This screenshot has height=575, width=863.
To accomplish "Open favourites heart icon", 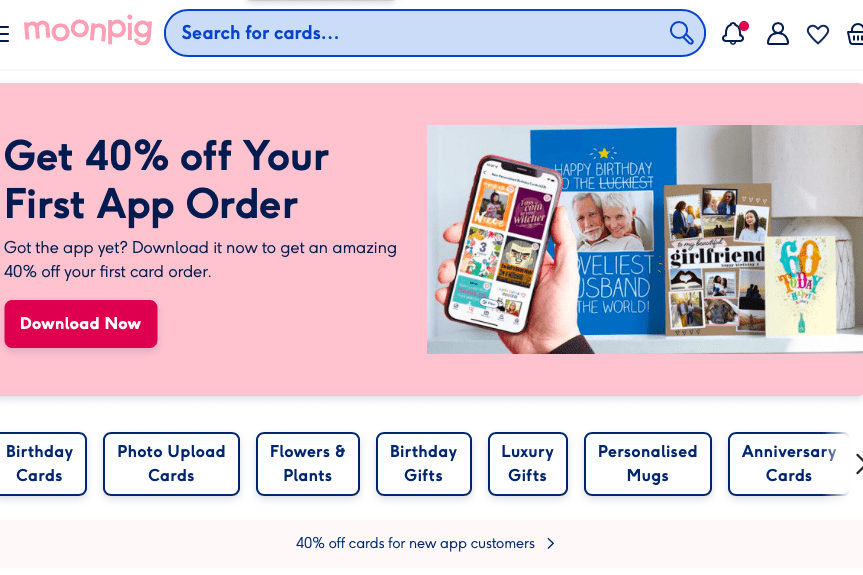I will tap(818, 34).
